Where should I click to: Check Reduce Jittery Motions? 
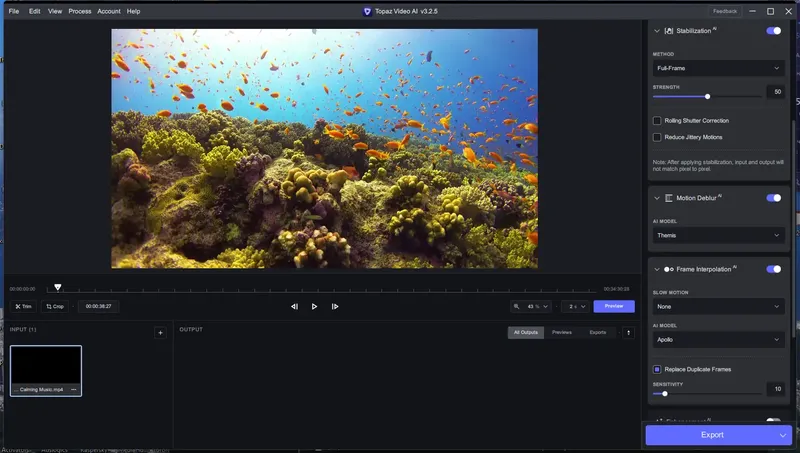[657, 137]
